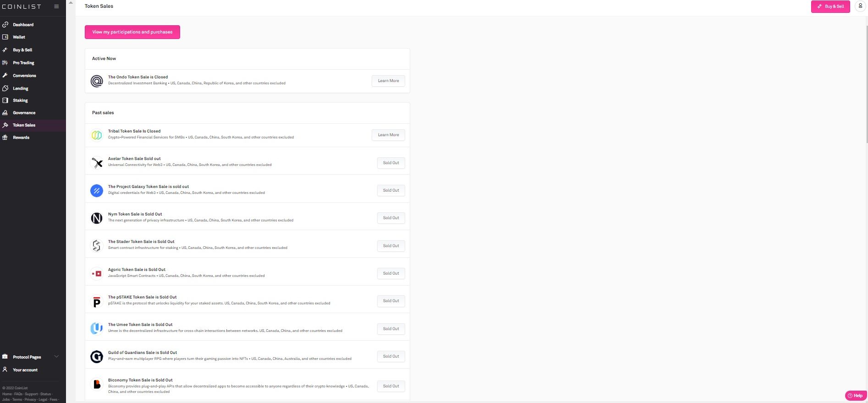Select the Project Galaxy blue logo icon
Image resolution: width=868 pixels, height=403 pixels.
coord(97,190)
